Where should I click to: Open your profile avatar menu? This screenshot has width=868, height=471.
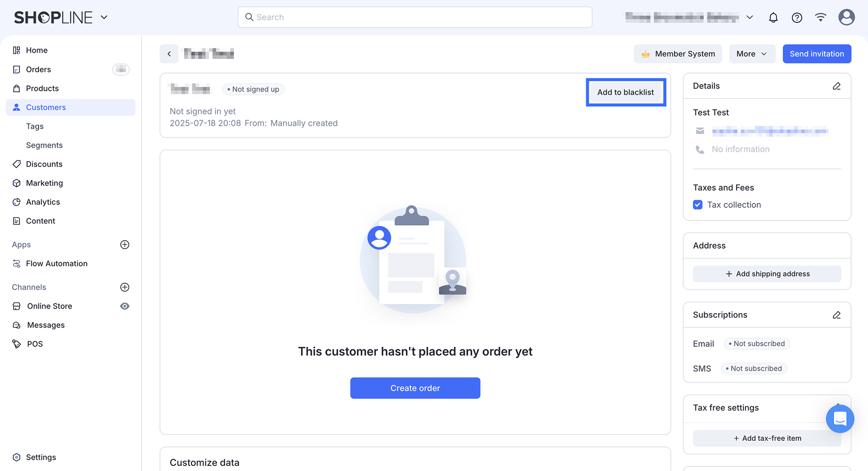846,17
